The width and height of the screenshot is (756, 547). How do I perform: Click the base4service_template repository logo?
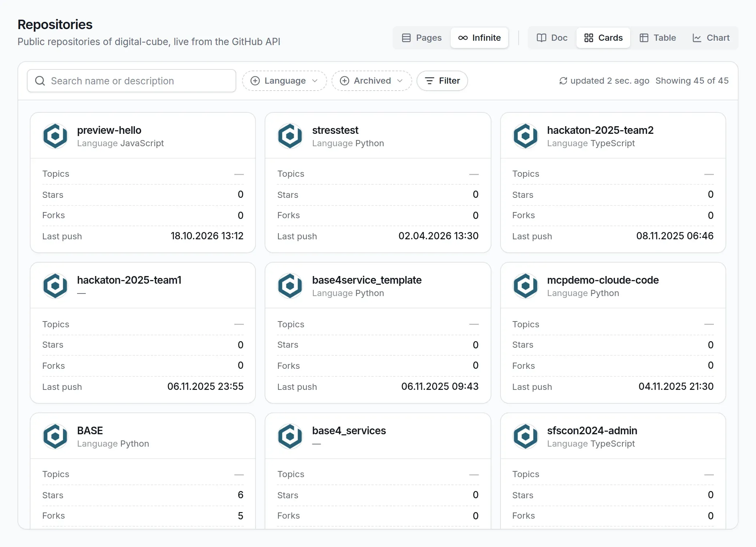(x=290, y=286)
